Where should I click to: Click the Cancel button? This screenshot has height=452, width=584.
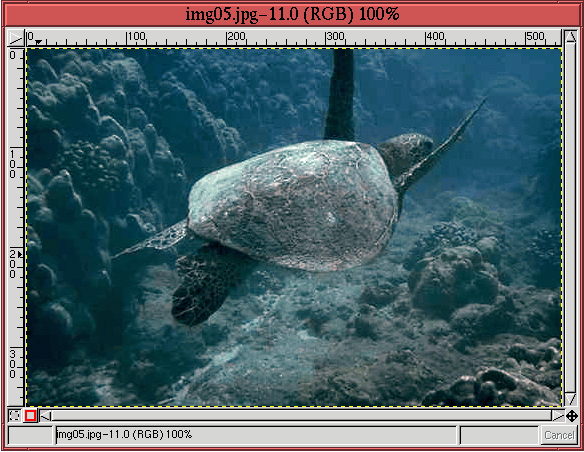pyautogui.click(x=559, y=435)
